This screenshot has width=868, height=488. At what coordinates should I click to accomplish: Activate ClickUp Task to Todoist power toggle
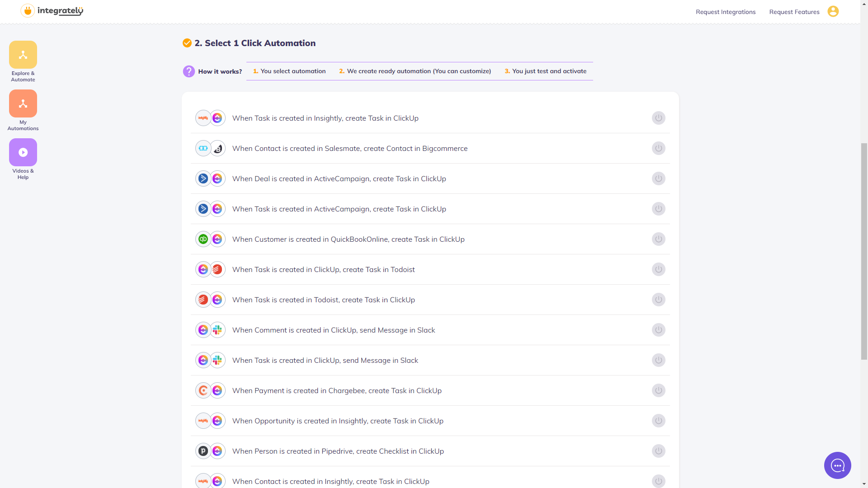tap(658, 269)
